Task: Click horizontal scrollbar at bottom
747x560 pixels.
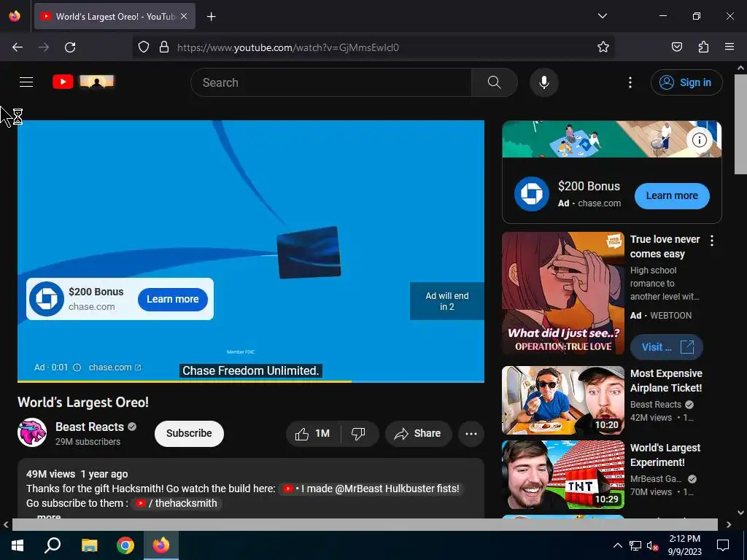Action: point(365,524)
